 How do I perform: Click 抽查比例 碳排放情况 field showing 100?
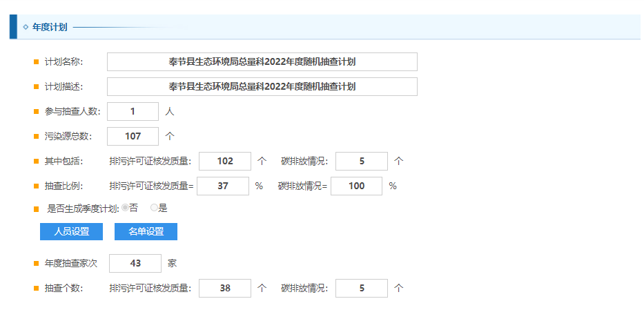356,186
